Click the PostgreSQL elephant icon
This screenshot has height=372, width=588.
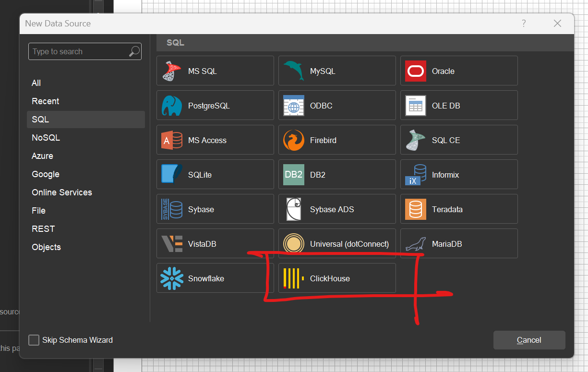(x=171, y=105)
